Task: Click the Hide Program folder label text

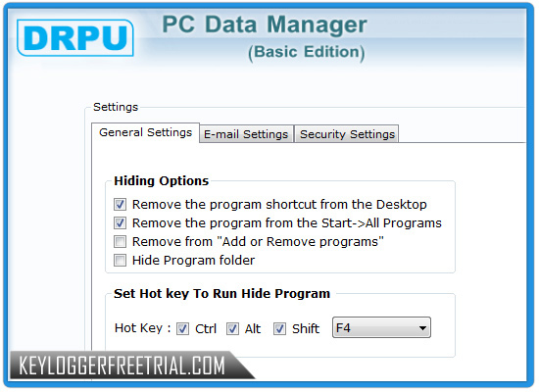Action: tap(193, 261)
